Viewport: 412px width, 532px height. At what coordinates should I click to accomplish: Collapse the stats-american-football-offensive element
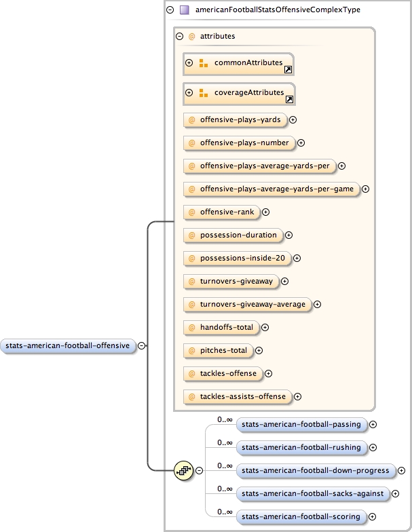coord(141,345)
